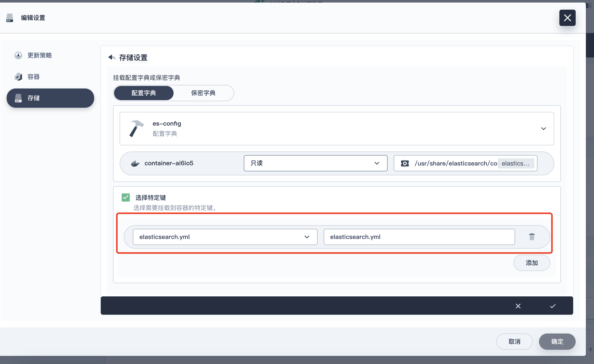The image size is (594, 364).
Task: Click the elasticsearch.yml path input field
Action: [419, 237]
